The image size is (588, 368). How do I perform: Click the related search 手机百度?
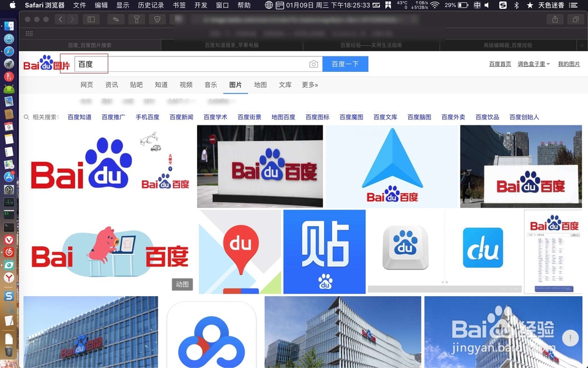[x=148, y=117]
